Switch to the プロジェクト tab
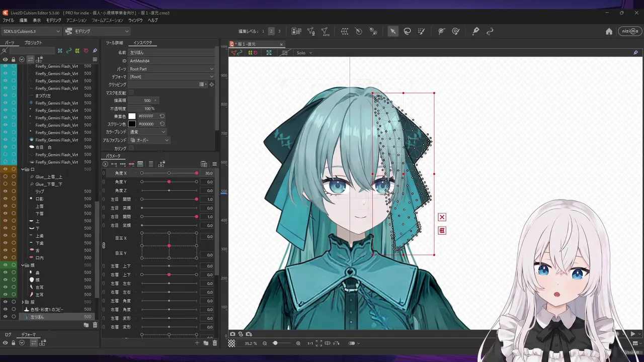This screenshot has height=362, width=644. click(33, 43)
